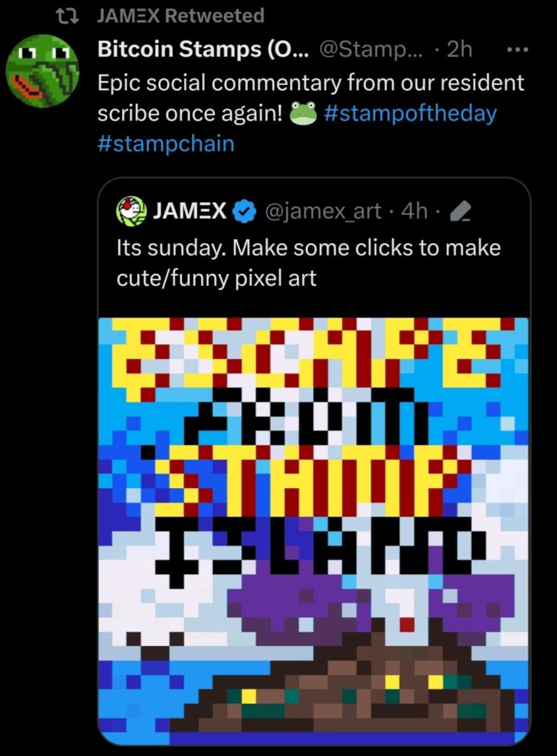
Task: Click the "JAMEX Retweeted" label
Action: coord(180,15)
